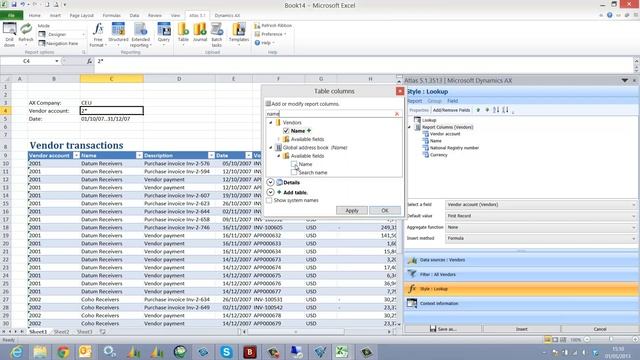640x360 pixels.
Task: Click the Refresh icon in the ribbon
Action: (x=26, y=33)
